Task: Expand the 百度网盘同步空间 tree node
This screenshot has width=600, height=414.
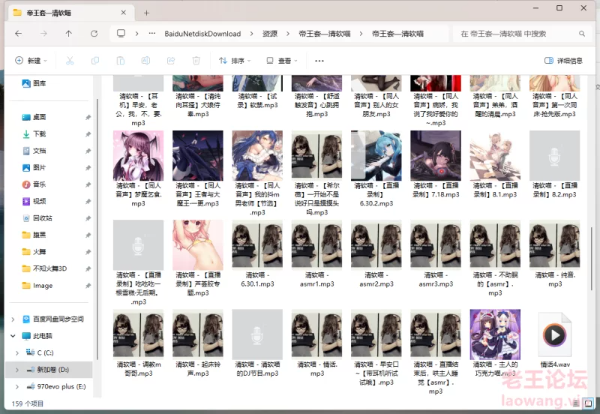Action: (x=13, y=319)
